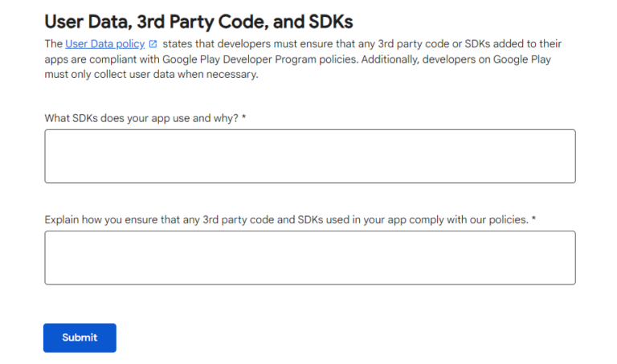The width and height of the screenshot is (617, 364).
Task: Click the 'Explain how you ensure' question label
Action: [285, 219]
